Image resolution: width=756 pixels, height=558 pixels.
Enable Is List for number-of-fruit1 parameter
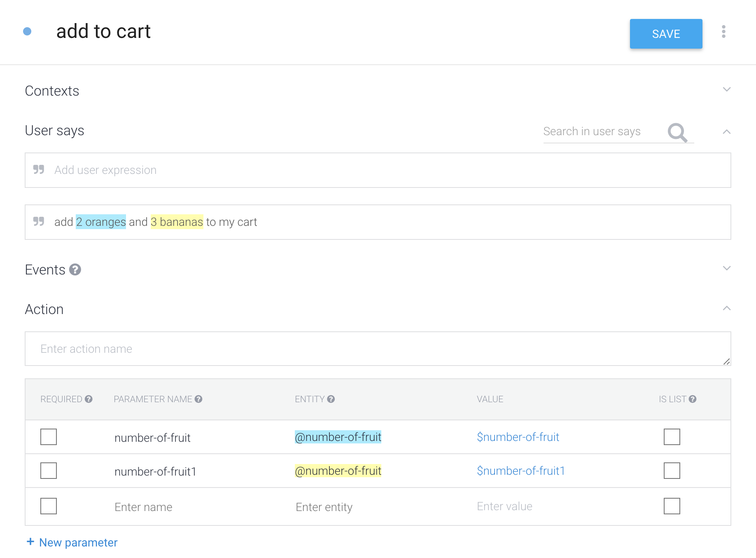coord(672,471)
